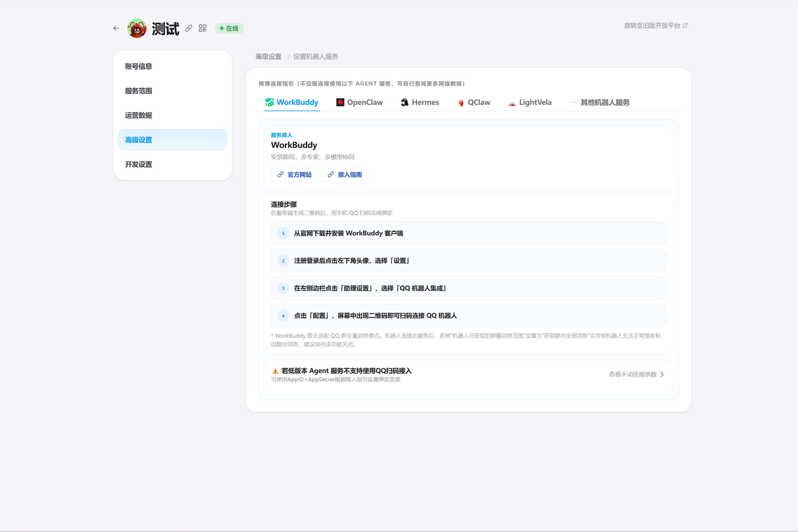798x532 pixels.
Task: Click the 连接步骤 heading
Action: [x=284, y=204]
